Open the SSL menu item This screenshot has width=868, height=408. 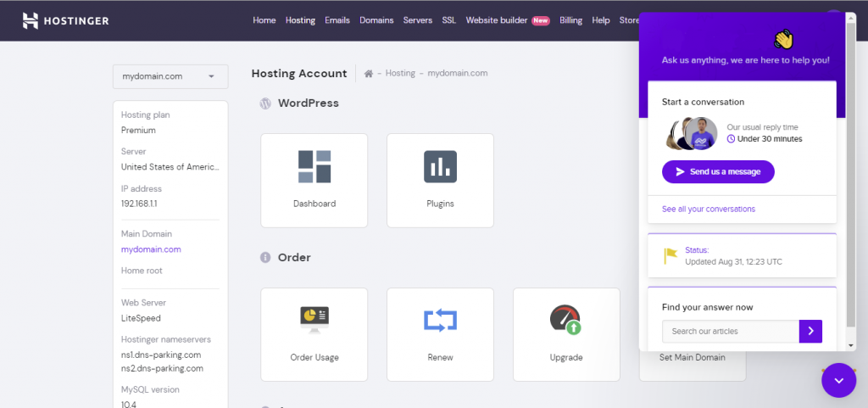coord(449,20)
